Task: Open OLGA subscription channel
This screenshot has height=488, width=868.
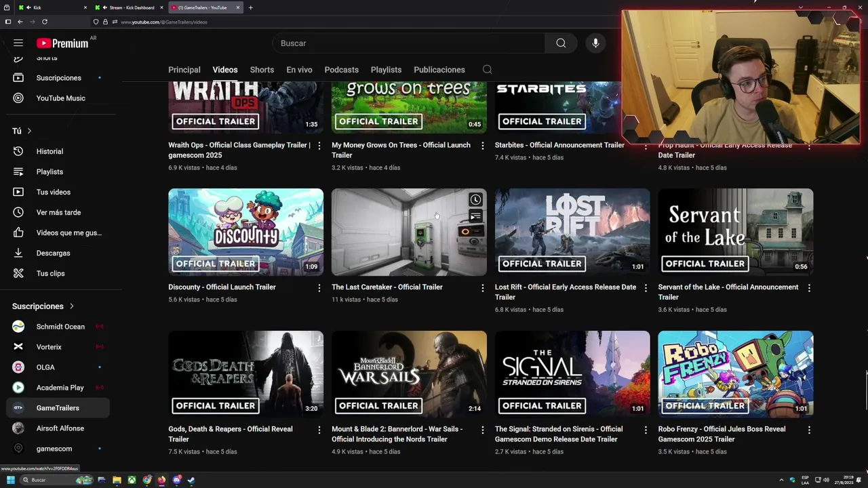Action: [58, 367]
